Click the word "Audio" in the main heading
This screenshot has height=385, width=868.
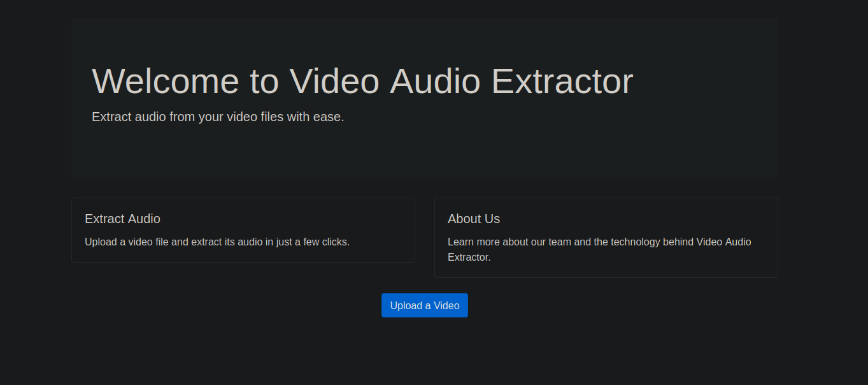pos(435,81)
